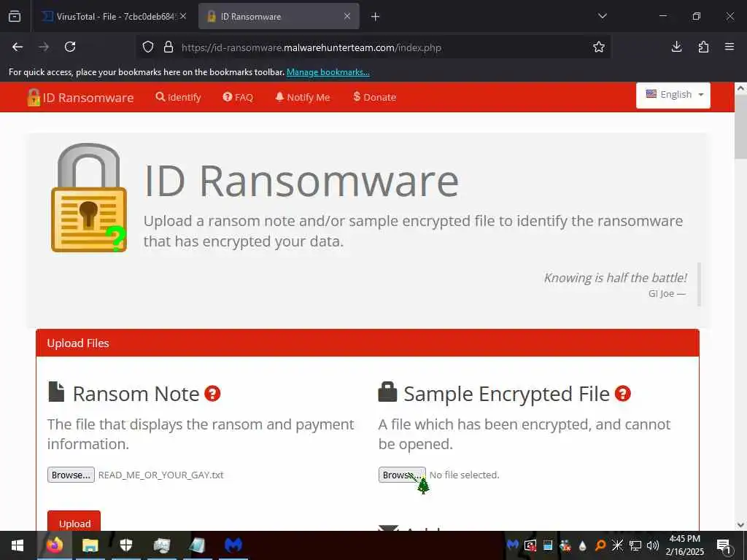The height and width of the screenshot is (560, 747).
Task: Open the Identify page with magnifier icon
Action: [x=178, y=97]
